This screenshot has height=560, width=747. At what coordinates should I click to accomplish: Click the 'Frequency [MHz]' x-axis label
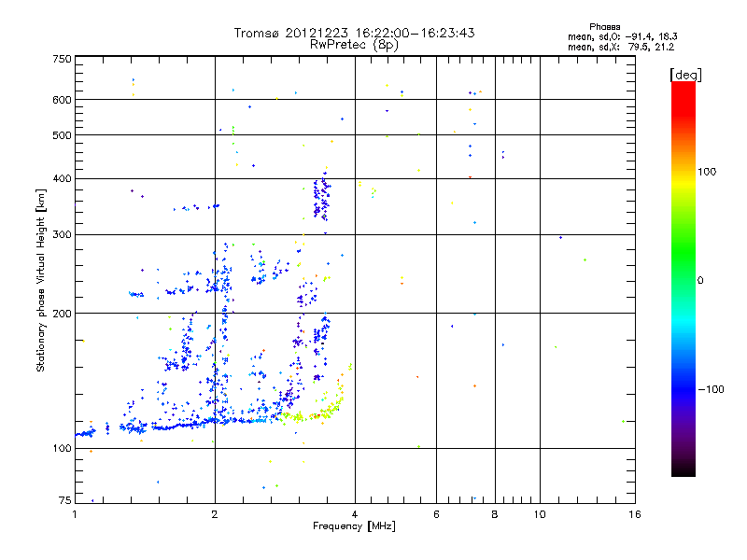(354, 526)
